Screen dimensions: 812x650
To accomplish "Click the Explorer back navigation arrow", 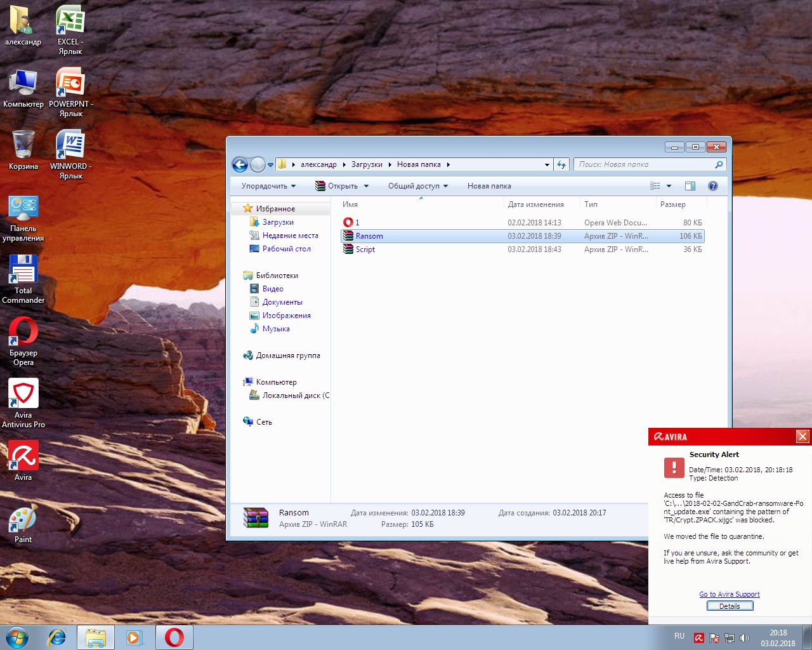I will (240, 165).
